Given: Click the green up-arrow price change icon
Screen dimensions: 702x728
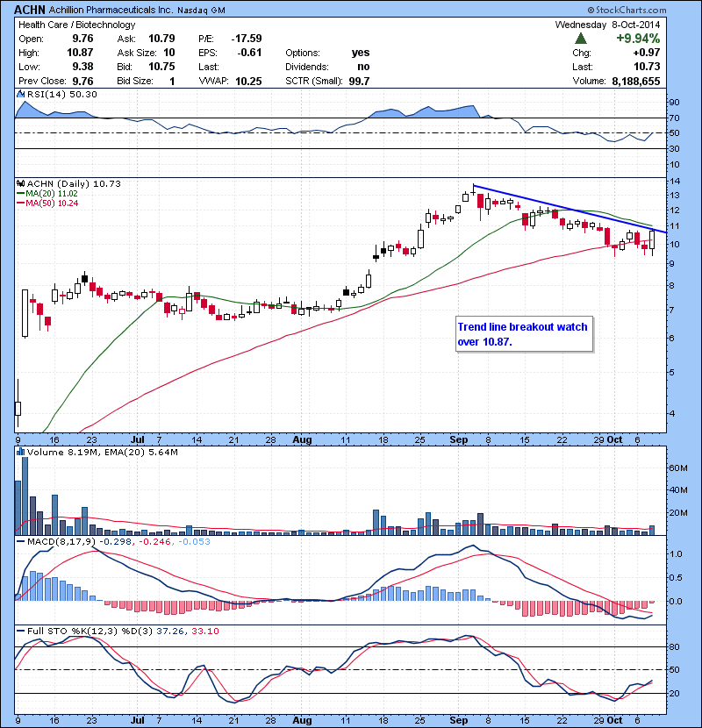Looking at the screenshot, I should click(x=581, y=39).
